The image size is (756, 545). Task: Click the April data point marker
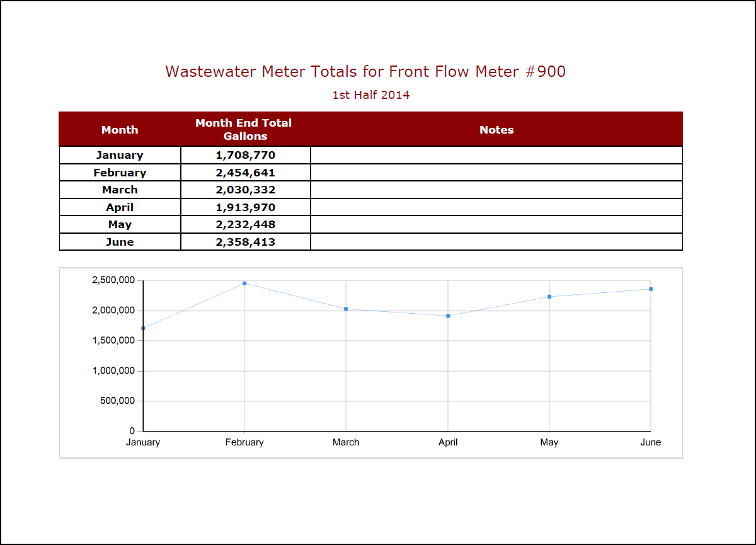pyautogui.click(x=448, y=316)
